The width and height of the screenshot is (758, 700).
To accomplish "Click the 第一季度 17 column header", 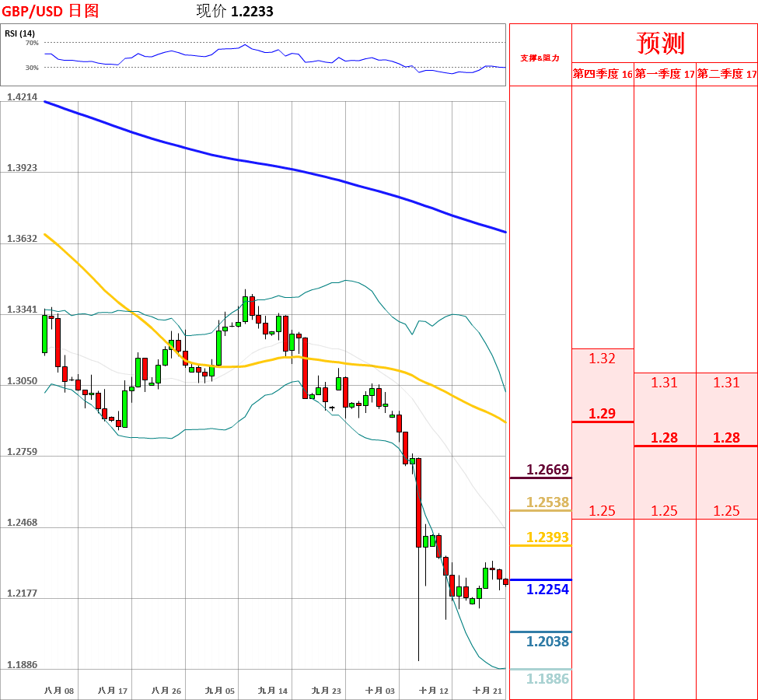I will tap(665, 74).
